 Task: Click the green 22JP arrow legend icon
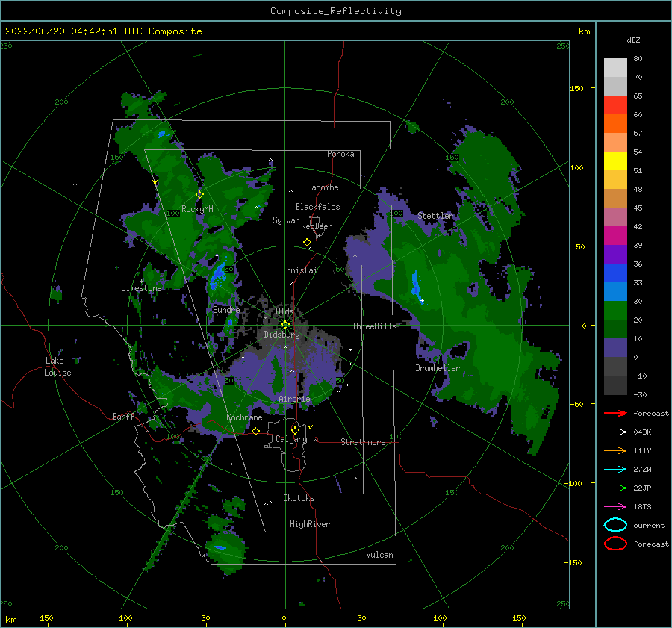tap(615, 488)
